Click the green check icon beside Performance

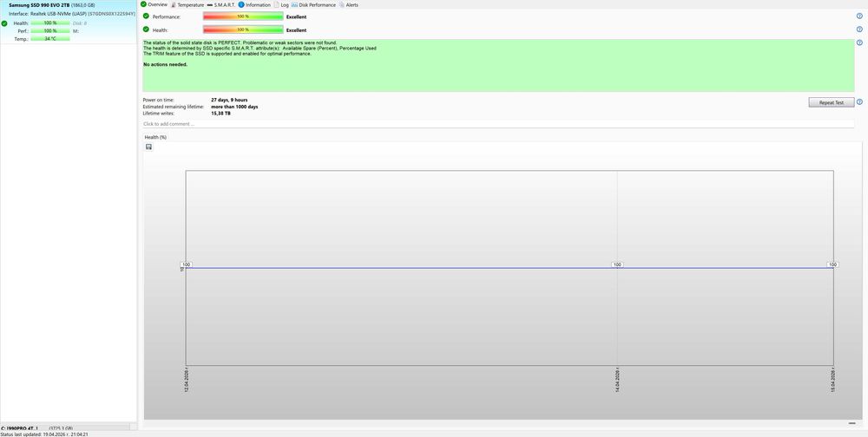click(146, 16)
